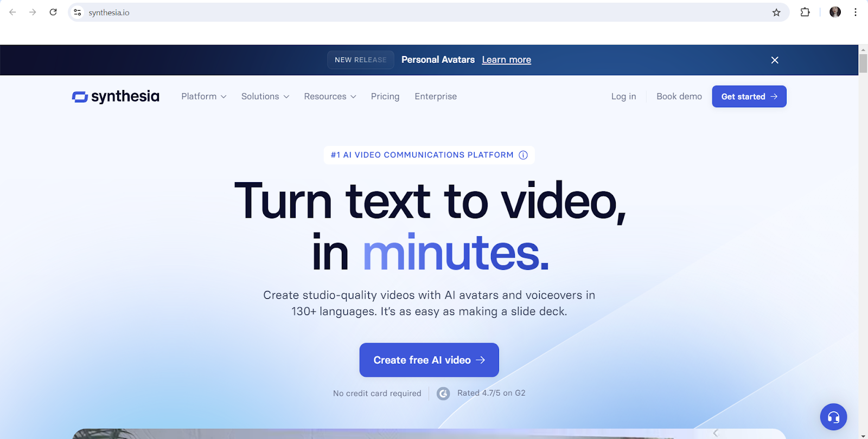Click the Log in link
The image size is (868, 439).
coord(623,96)
